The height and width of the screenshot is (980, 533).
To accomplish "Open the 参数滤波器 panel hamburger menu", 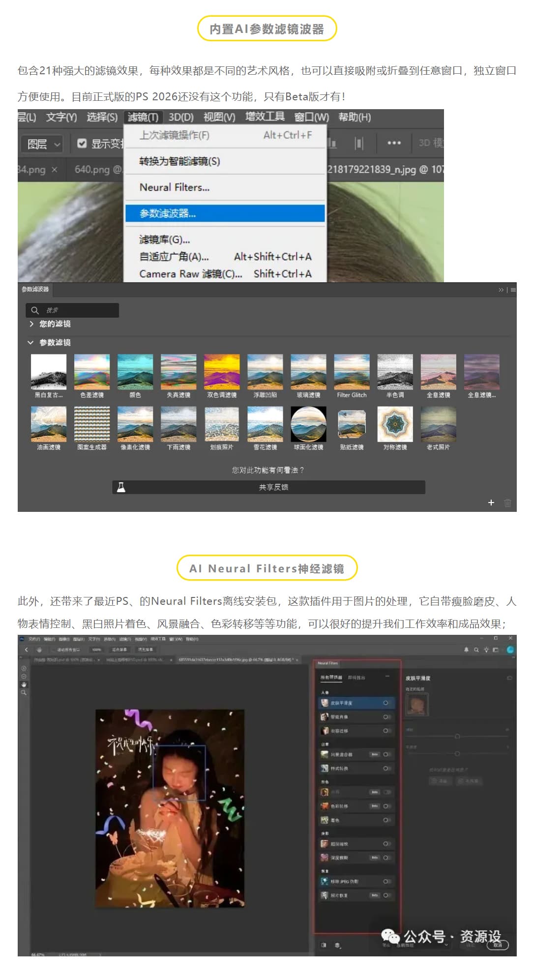I will pos(513,290).
